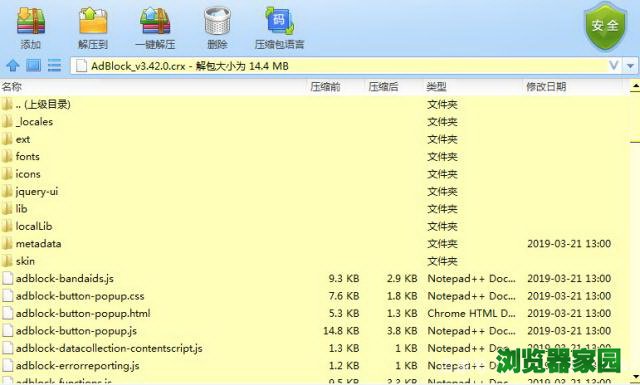Click the 14.8 KB size of adblock-button-popup.js

(x=341, y=331)
